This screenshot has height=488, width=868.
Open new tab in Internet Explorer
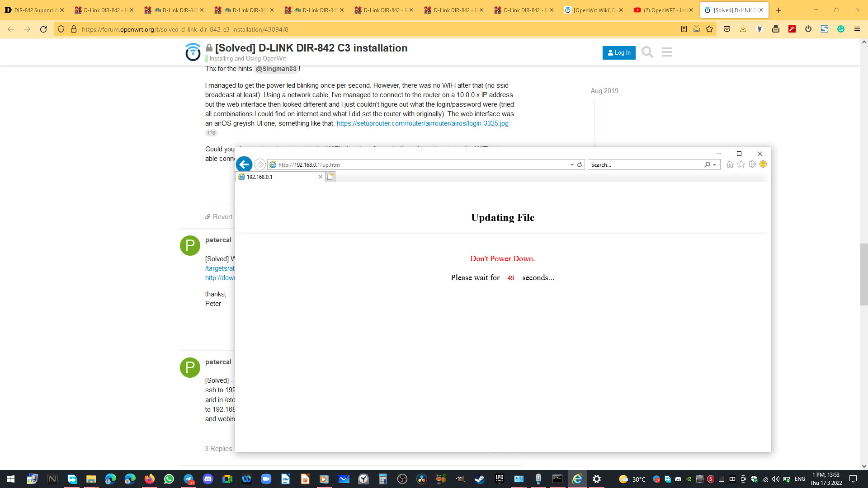click(330, 177)
